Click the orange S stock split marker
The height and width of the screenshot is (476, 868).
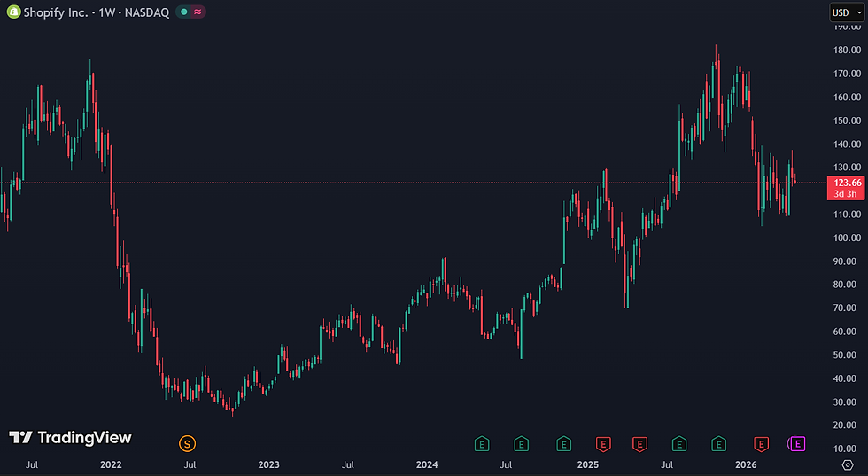click(x=187, y=443)
